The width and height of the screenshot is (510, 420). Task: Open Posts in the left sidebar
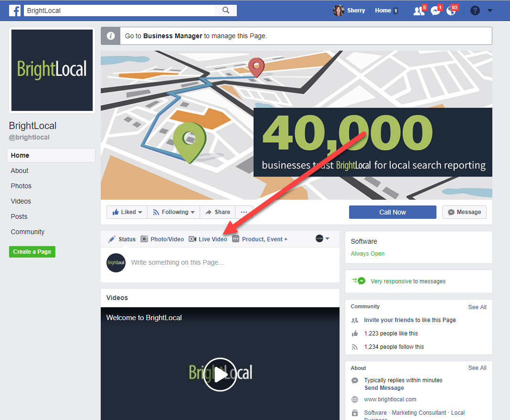tap(19, 216)
